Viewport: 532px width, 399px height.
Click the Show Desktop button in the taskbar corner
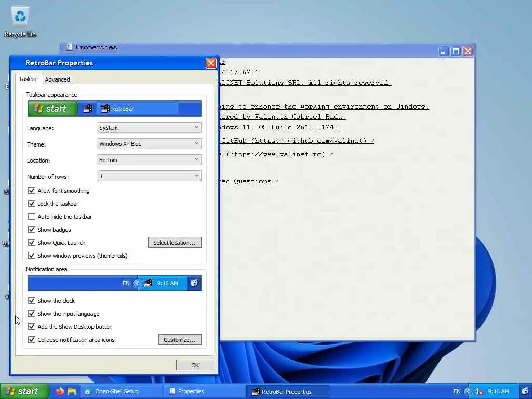click(525, 391)
